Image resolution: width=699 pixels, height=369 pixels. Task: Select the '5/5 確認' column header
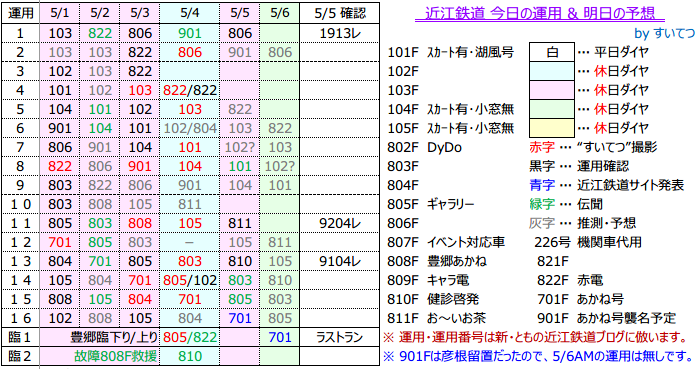tap(340, 13)
